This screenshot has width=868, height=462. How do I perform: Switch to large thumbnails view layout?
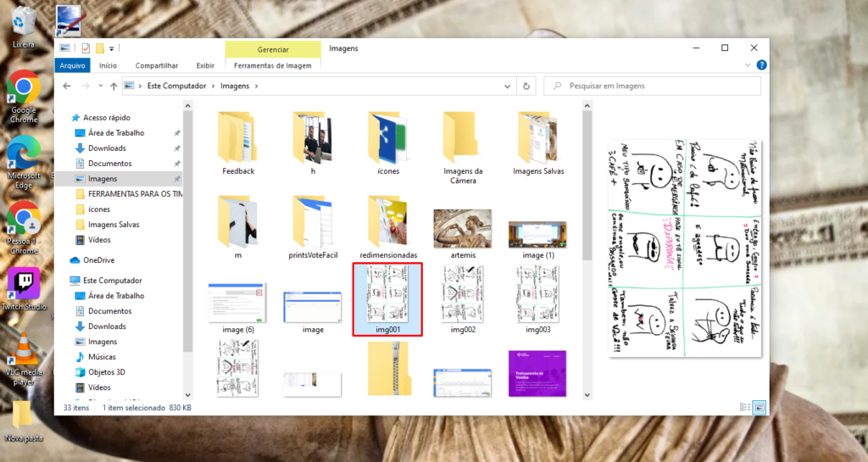759,408
